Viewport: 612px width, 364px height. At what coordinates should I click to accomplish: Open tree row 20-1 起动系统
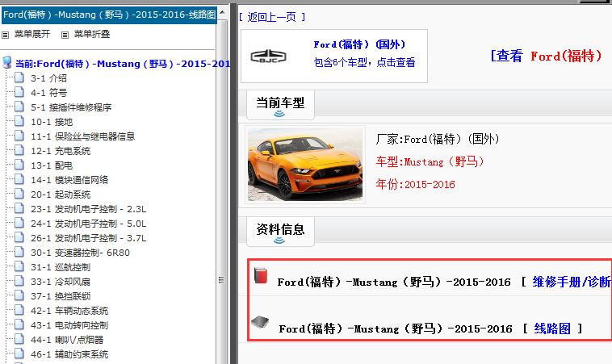pyautogui.click(x=61, y=195)
